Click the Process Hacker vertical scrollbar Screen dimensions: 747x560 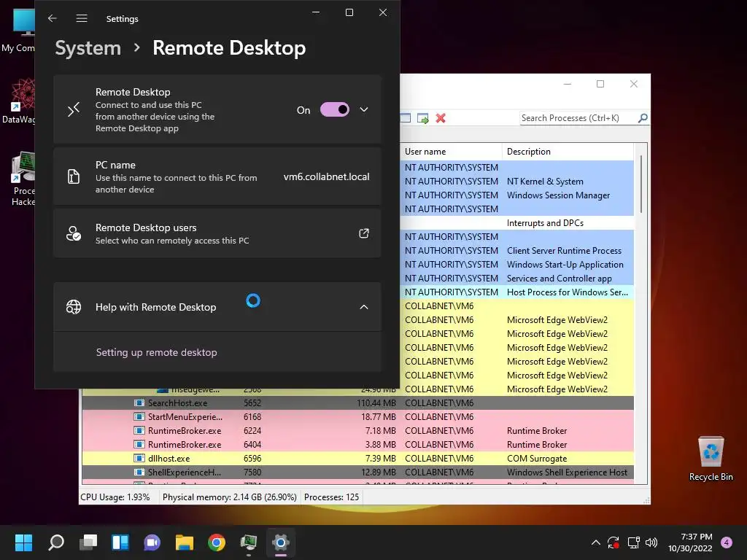click(641, 184)
